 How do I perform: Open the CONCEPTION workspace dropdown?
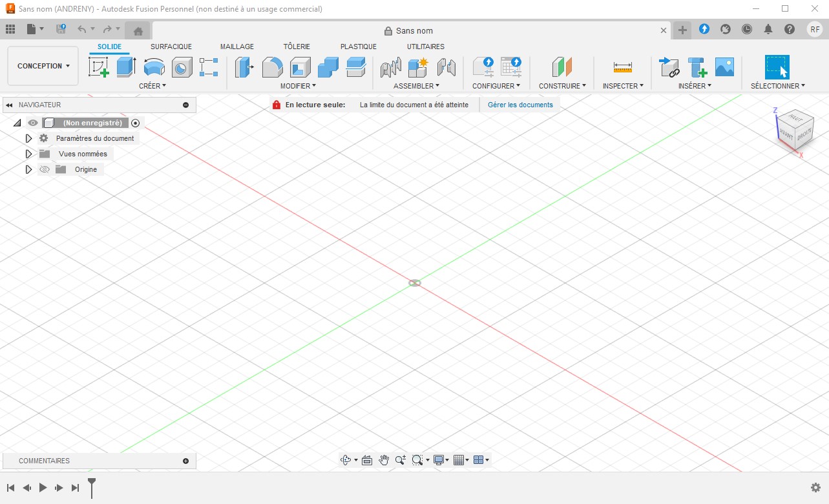43,66
